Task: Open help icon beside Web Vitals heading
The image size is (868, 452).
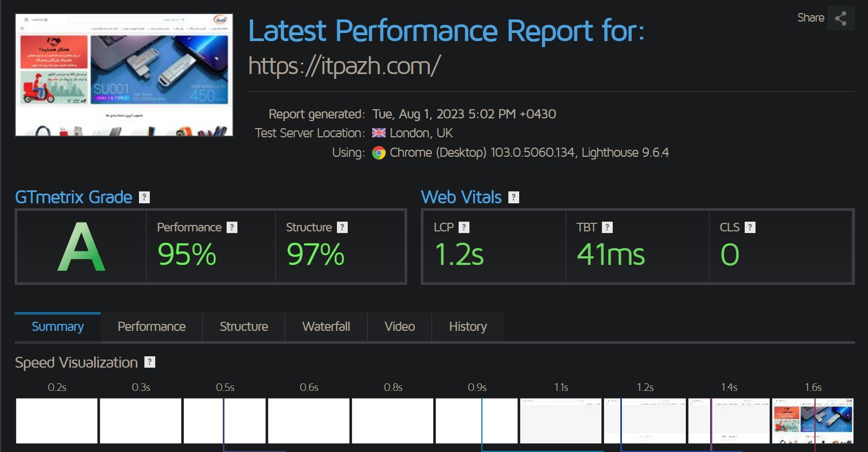Action: 514,197
